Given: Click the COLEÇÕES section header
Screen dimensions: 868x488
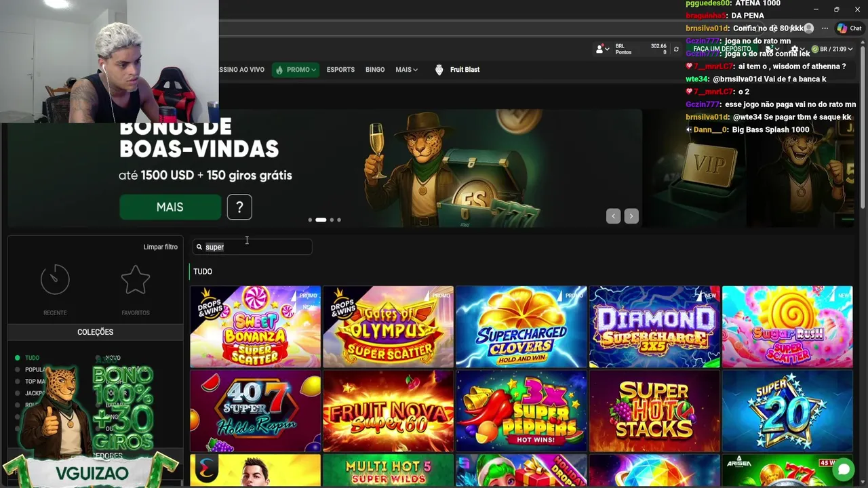Looking at the screenshot, I should coord(96,332).
